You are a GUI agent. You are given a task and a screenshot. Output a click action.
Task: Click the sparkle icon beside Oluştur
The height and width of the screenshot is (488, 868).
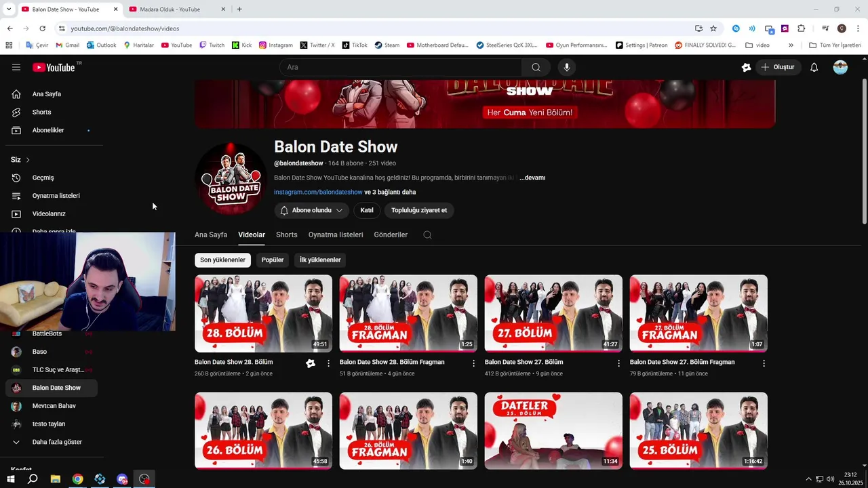(x=747, y=67)
